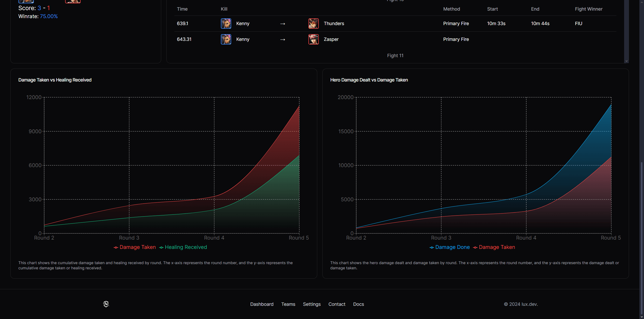Screen dimensions: 644x319
Task: Click Primary Fire method in Thunders row
Action: coord(456,24)
